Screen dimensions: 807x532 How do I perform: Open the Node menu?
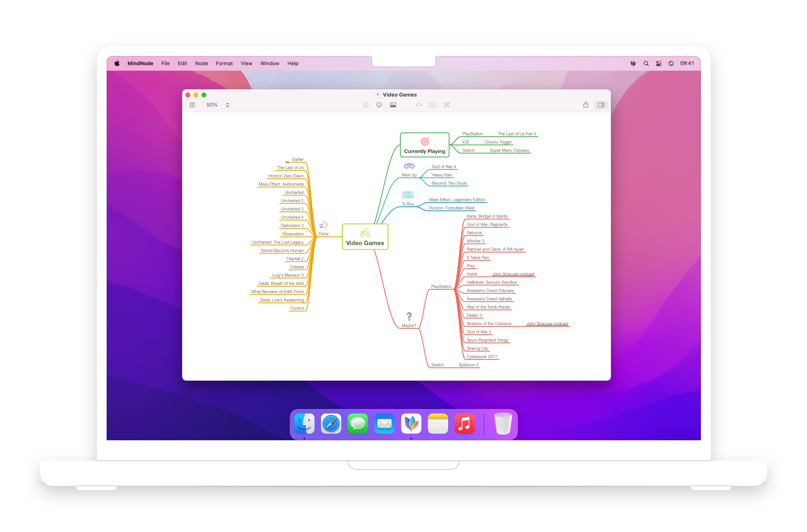[201, 63]
